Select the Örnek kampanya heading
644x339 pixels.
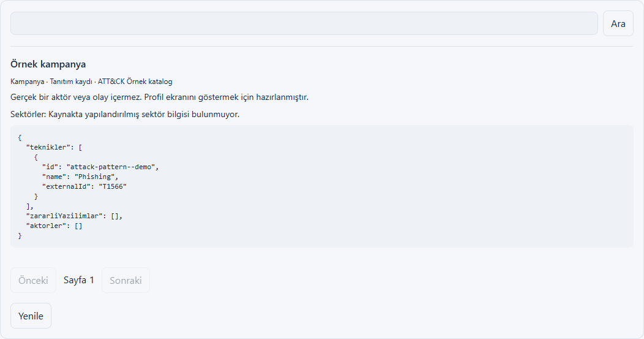pyautogui.click(x=48, y=64)
